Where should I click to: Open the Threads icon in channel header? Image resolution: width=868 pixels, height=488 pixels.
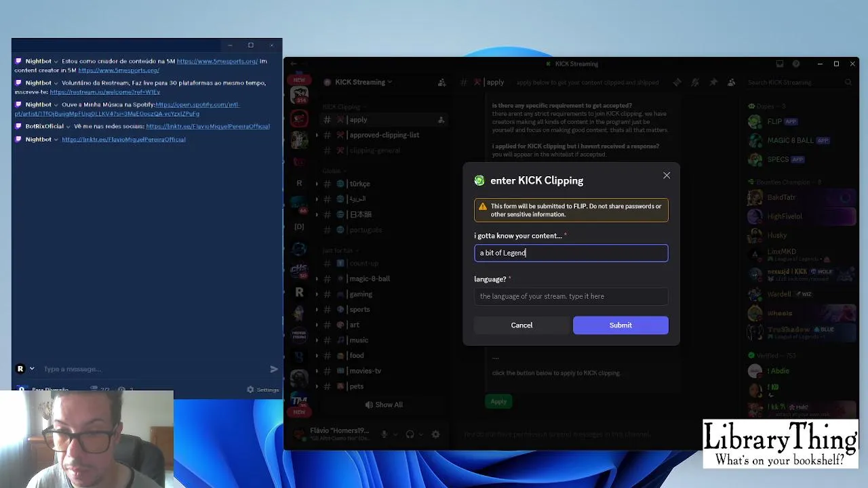pyautogui.click(x=677, y=82)
